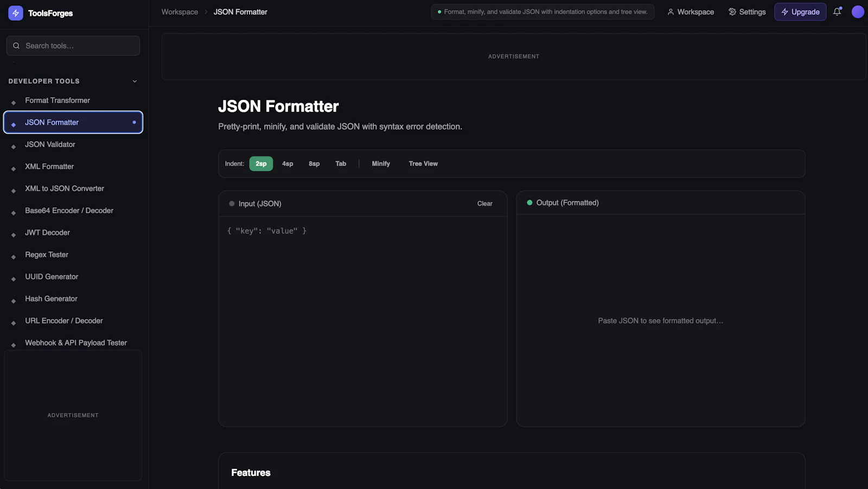The width and height of the screenshot is (868, 489).
Task: Click the Output (Formatted) panel area
Action: pyautogui.click(x=660, y=320)
